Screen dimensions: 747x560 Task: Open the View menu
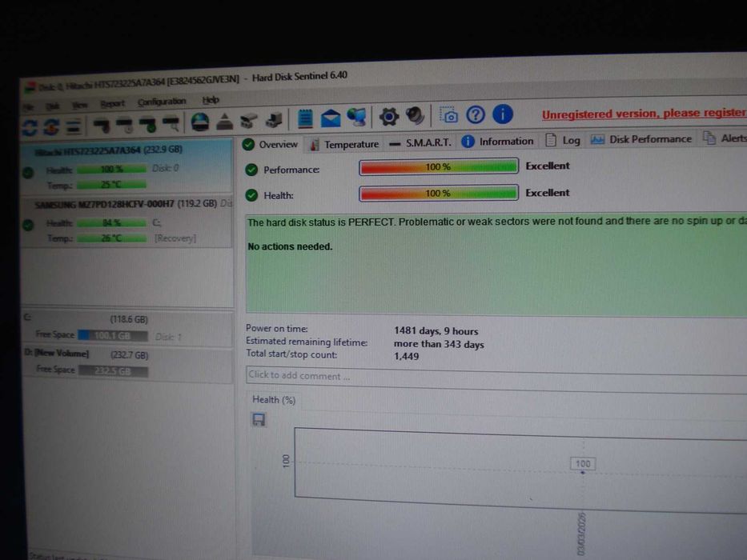(x=79, y=105)
